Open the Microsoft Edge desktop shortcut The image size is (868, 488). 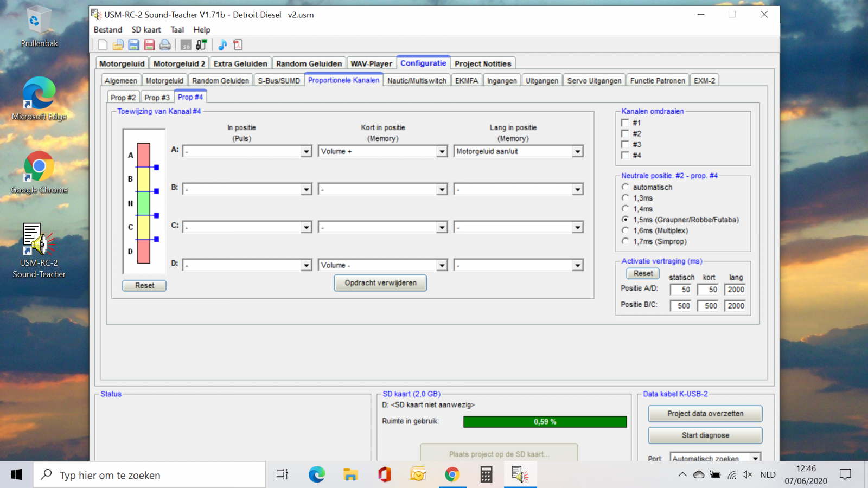[x=39, y=99]
